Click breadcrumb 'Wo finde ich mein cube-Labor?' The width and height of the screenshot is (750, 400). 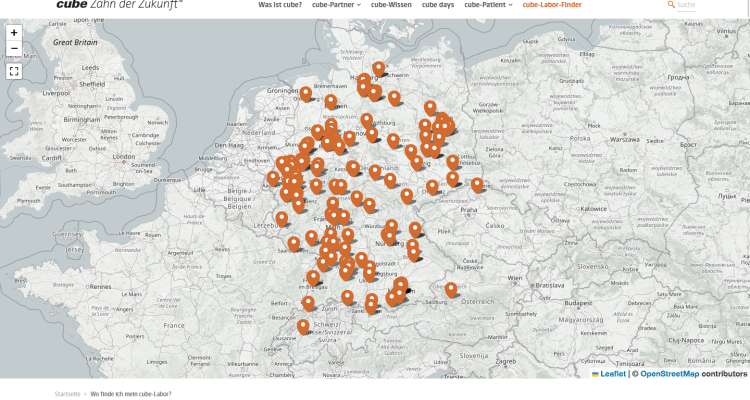click(x=131, y=394)
